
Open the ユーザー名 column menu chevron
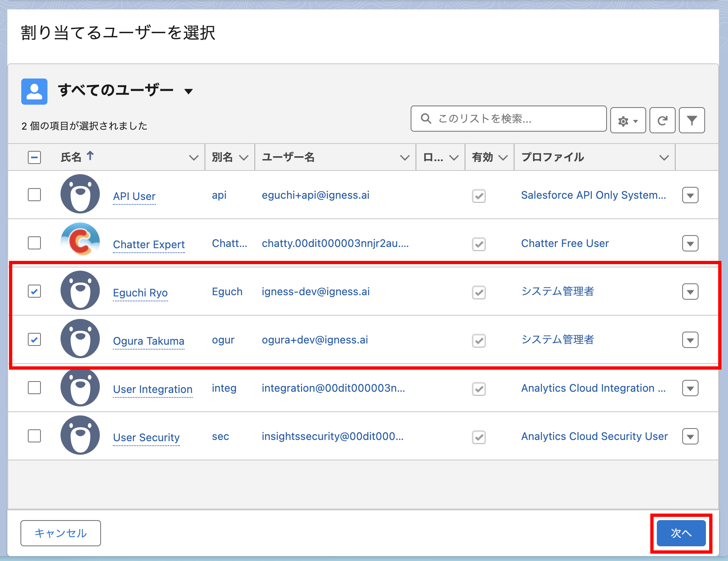coord(404,157)
